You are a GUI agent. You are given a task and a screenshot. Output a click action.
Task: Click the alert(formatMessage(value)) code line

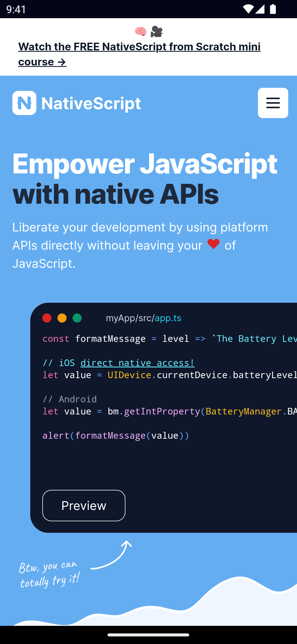click(x=116, y=435)
